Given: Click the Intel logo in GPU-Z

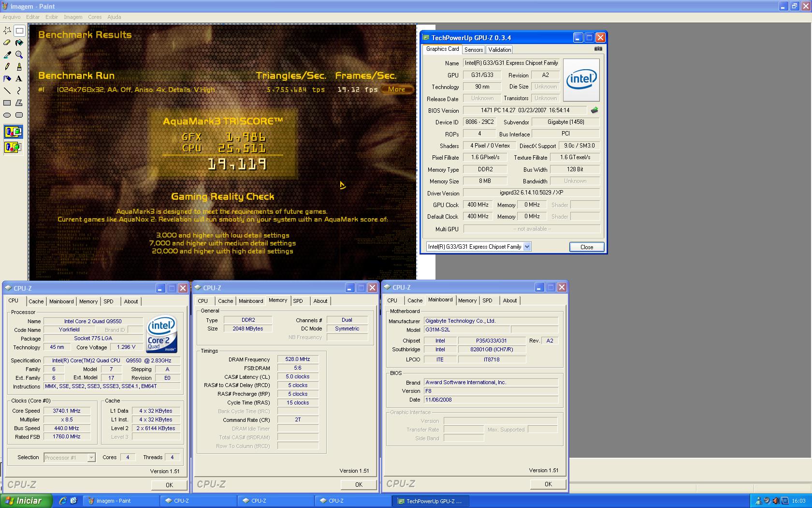Looking at the screenshot, I should pos(581,80).
